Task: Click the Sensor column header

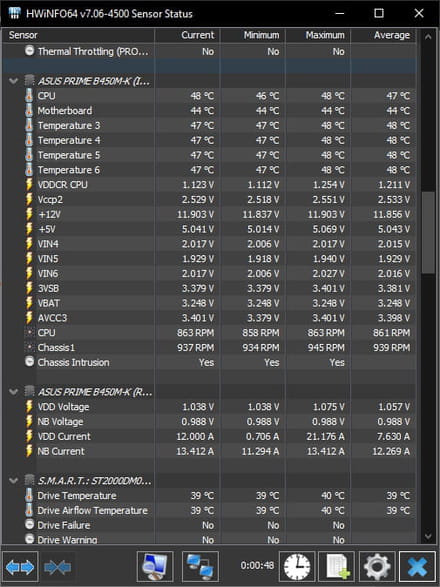Action: tap(78, 35)
